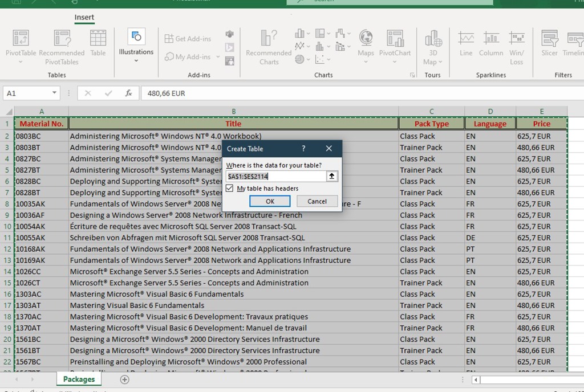The width and height of the screenshot is (584, 392).
Task: Toggle the My table has headers checkbox
Action: [x=230, y=188]
